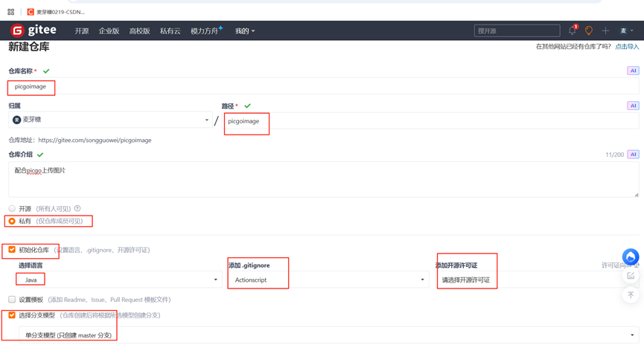Screen dimensions: 644x345
Task: Open the 单分支模型 branch model dropdown
Action: click(328, 335)
